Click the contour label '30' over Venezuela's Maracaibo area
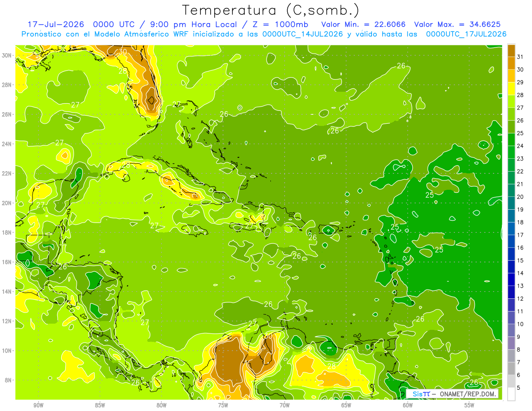The image size is (532, 411). click(x=267, y=336)
